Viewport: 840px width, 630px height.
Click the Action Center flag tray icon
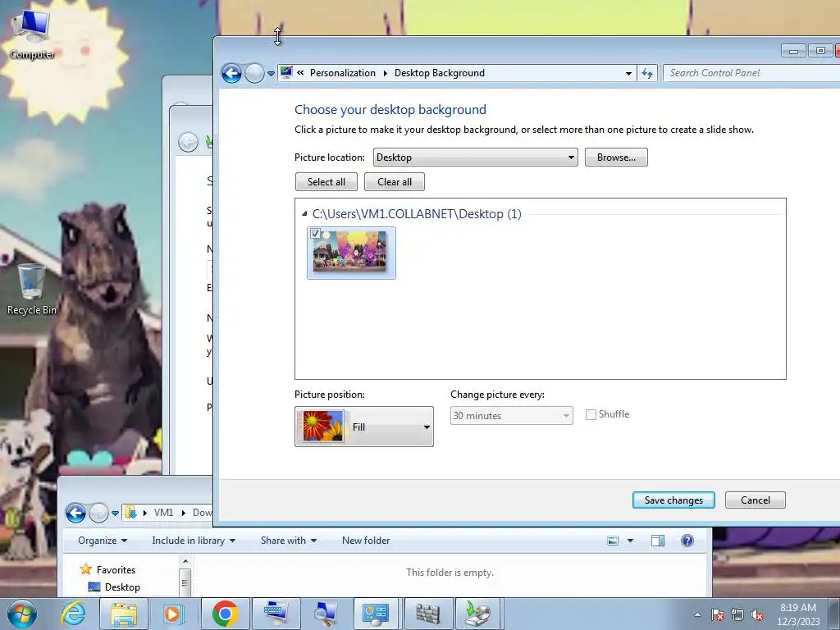(718, 614)
